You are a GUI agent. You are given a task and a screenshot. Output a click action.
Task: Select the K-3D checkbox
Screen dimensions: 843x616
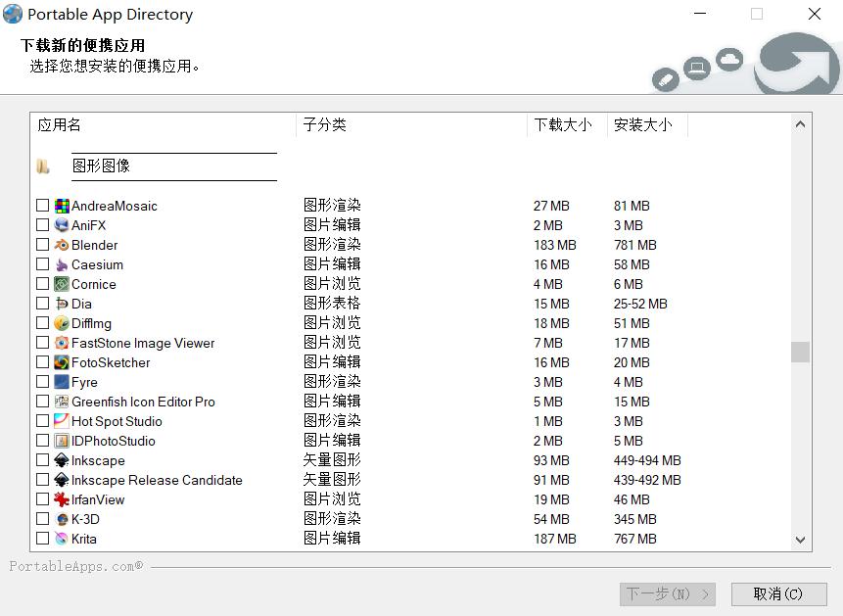coord(42,519)
